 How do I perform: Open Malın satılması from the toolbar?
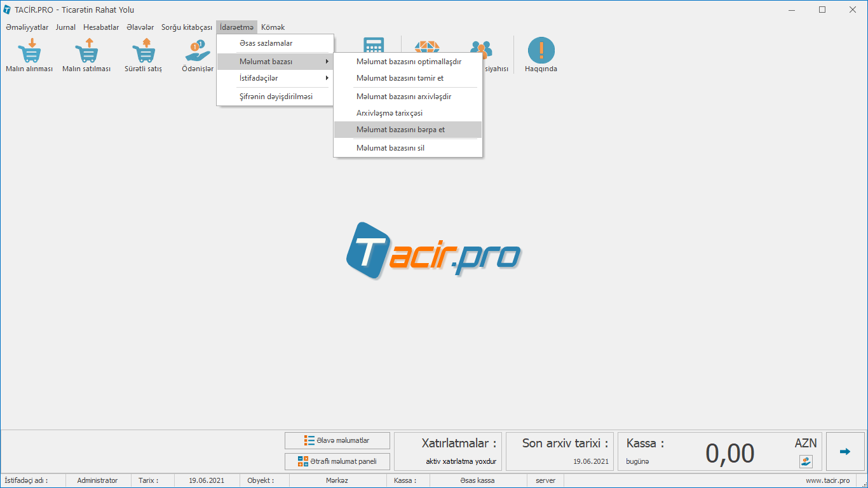[x=86, y=51]
